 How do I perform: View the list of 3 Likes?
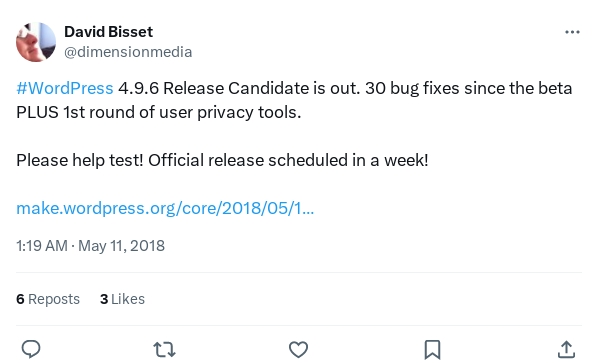pyautogui.click(x=122, y=299)
